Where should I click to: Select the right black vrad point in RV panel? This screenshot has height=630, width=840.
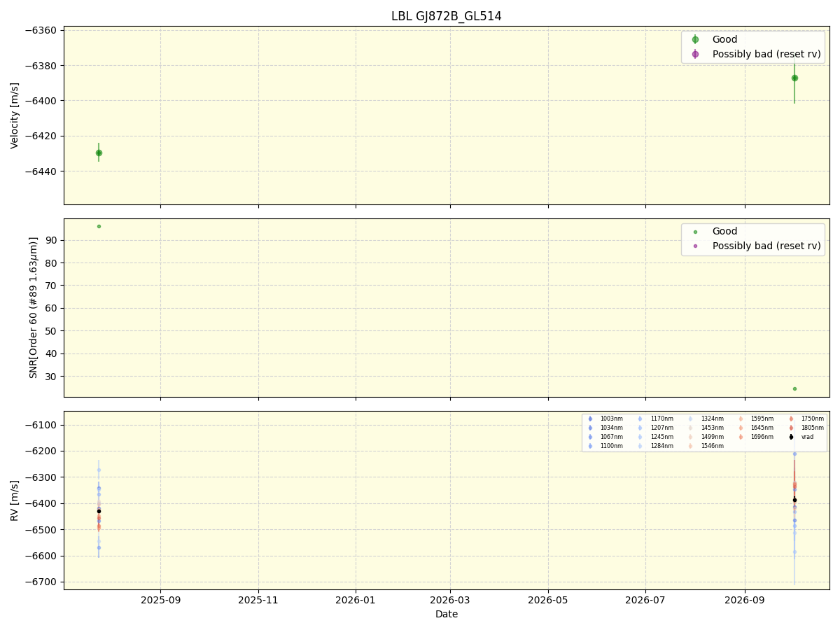point(794,500)
